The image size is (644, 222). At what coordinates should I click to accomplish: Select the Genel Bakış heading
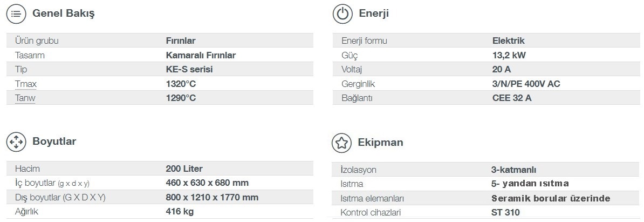(63, 14)
